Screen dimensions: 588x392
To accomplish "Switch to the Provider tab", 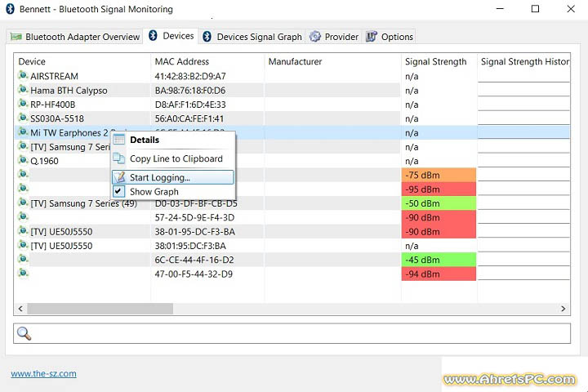I will point(334,37).
